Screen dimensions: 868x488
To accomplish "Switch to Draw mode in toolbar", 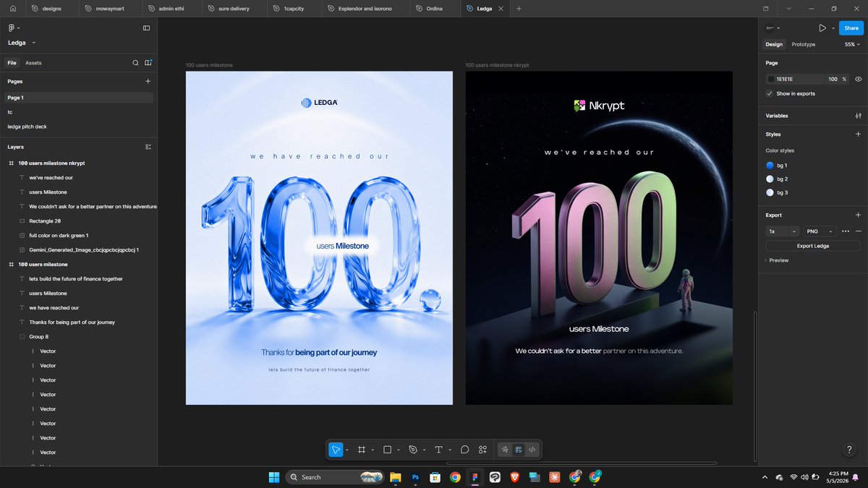I will coord(505,450).
